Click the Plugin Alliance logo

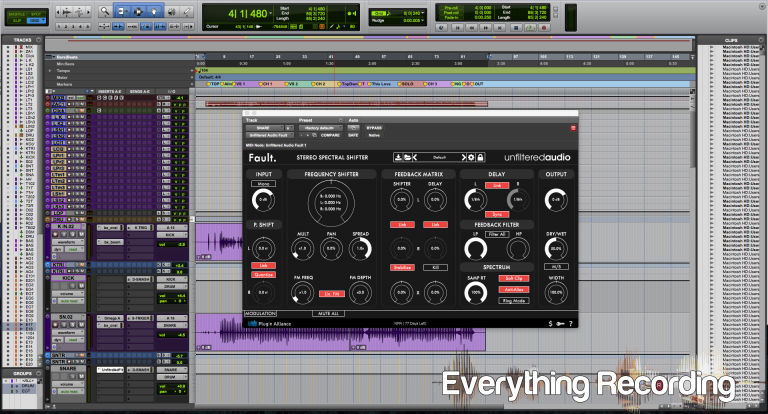click(269, 323)
